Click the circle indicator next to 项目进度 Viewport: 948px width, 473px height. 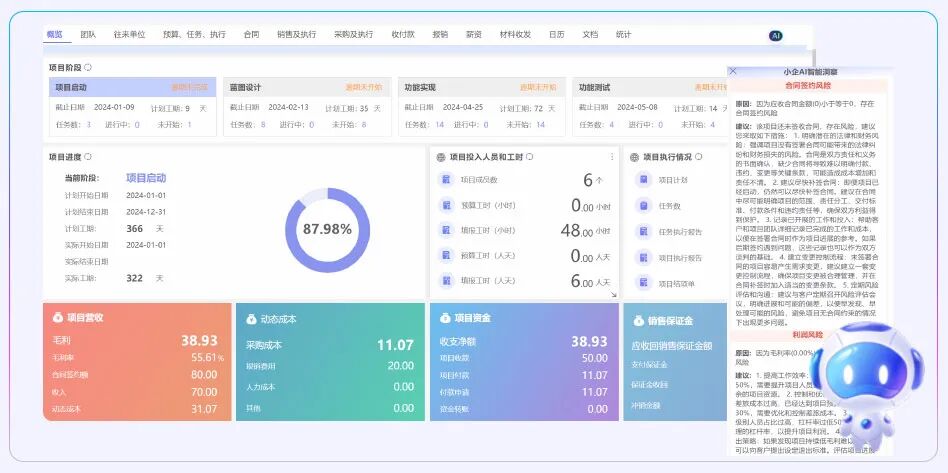coord(88,157)
